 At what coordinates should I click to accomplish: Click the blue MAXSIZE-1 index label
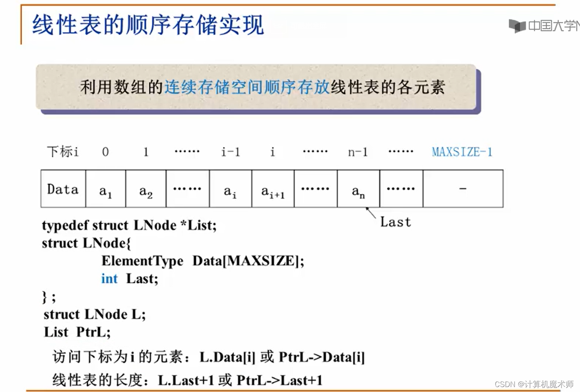pos(462,152)
